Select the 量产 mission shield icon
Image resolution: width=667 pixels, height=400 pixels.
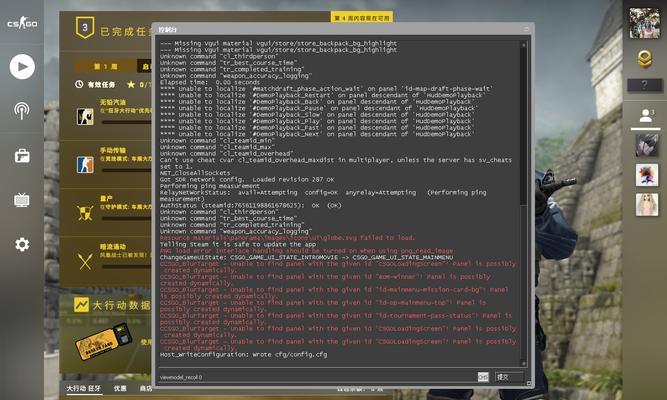tap(85, 213)
